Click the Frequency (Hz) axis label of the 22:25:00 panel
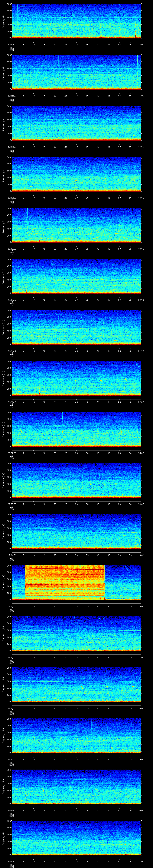153x868 pixels. click(x=3, y=583)
